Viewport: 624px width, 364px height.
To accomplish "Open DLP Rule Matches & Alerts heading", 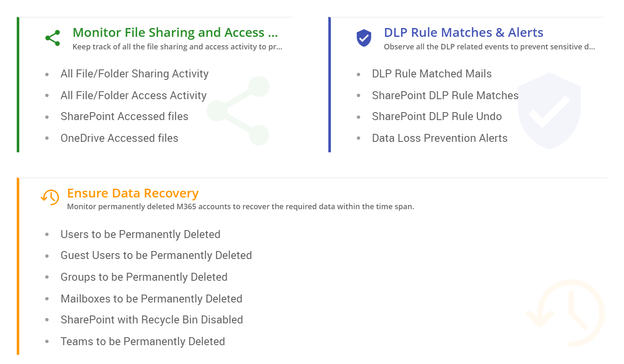I will tap(464, 33).
